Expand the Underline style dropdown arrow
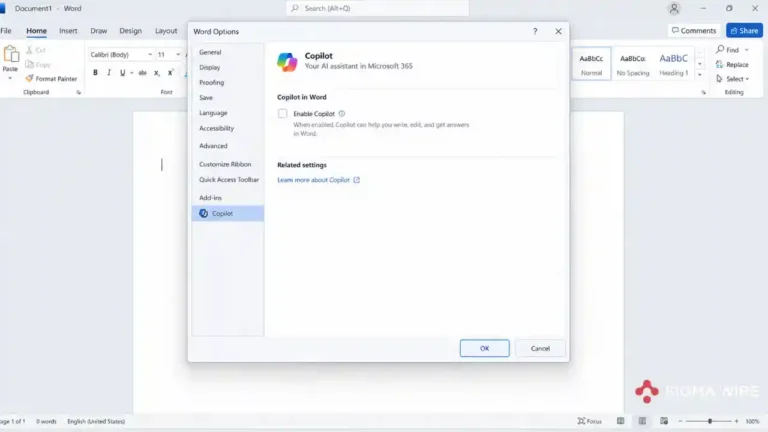The width and height of the screenshot is (768, 432). coord(132,73)
